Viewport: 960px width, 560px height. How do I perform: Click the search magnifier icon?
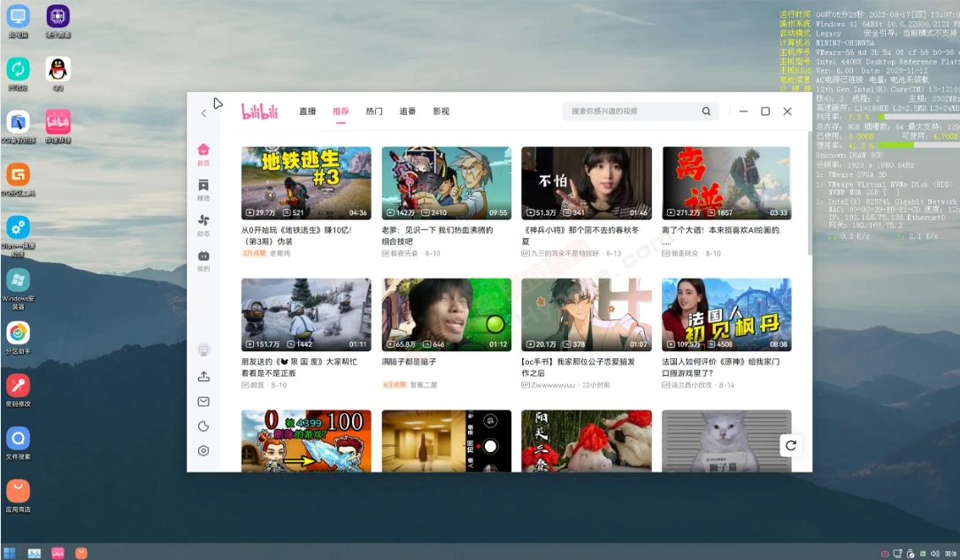tap(706, 111)
